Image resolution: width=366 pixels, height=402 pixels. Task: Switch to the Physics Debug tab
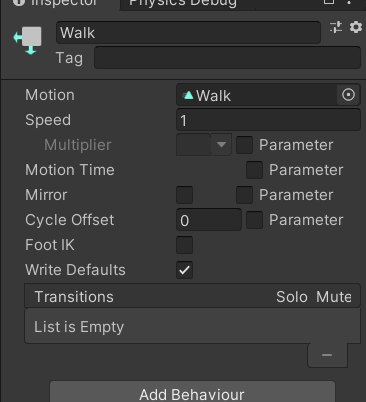coord(183,3)
